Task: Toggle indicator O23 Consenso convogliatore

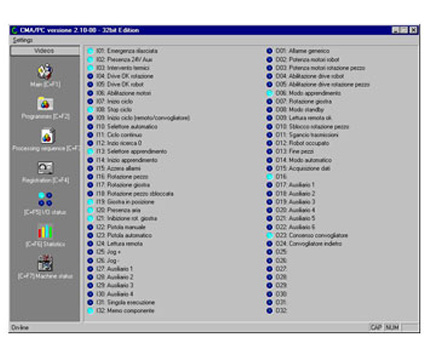Action: 269,235
